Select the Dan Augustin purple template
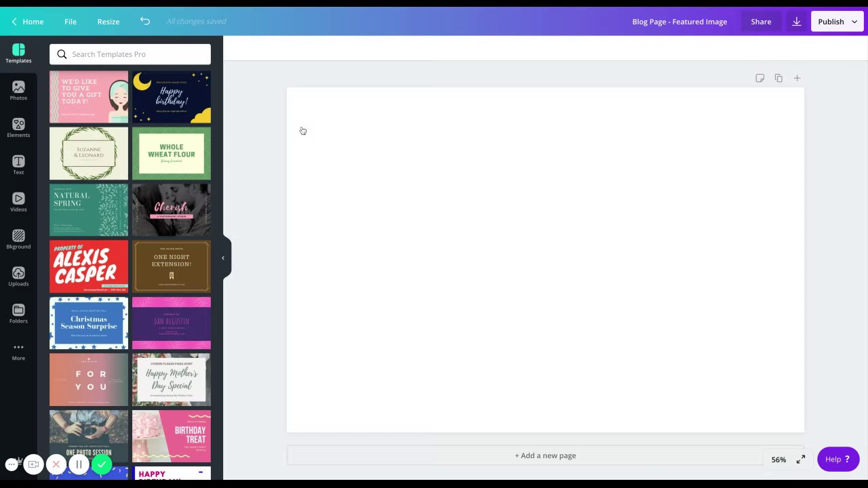The height and width of the screenshot is (488, 868). pyautogui.click(x=172, y=323)
